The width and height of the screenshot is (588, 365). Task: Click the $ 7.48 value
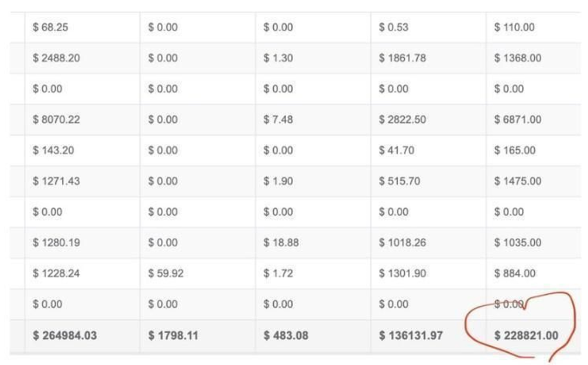pos(278,119)
